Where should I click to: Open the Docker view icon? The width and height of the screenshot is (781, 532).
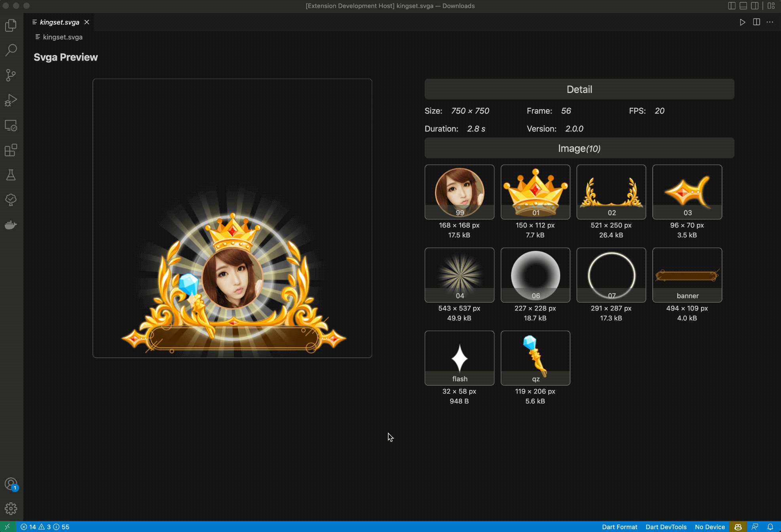11,225
